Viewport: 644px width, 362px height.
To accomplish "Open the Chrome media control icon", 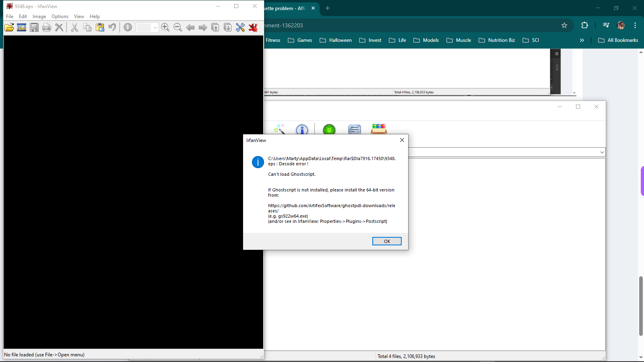I will point(606,25).
